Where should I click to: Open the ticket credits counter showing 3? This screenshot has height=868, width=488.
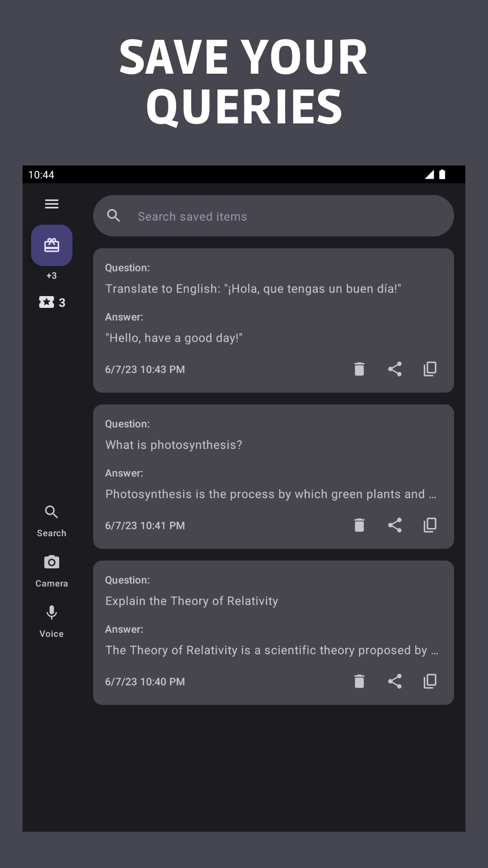52,302
